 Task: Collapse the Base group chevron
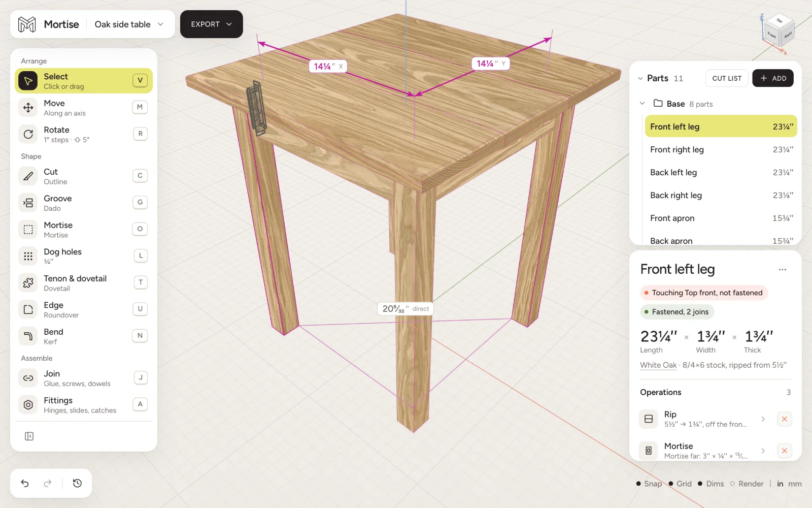642,103
